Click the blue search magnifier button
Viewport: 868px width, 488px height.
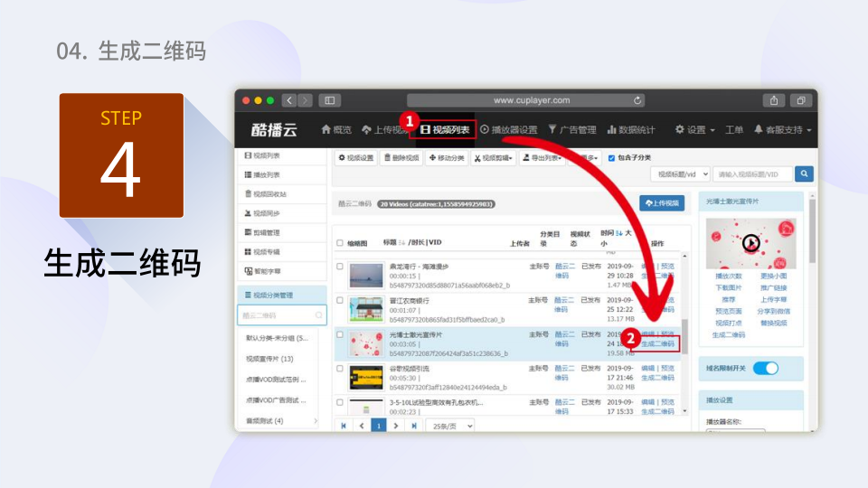804,174
